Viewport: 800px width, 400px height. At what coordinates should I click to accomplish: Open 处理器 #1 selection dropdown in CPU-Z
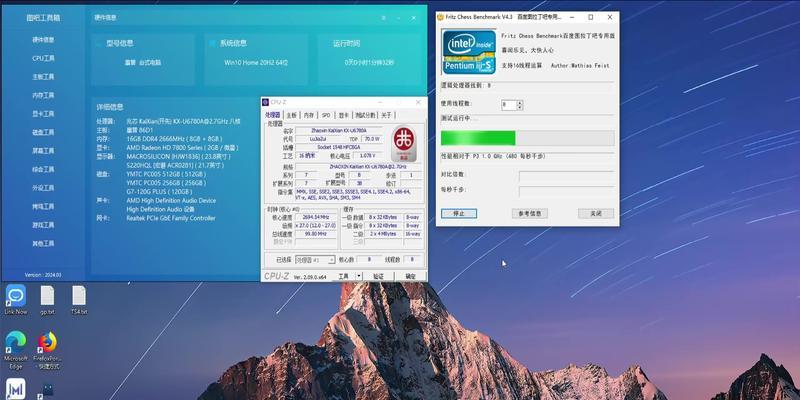click(x=315, y=260)
